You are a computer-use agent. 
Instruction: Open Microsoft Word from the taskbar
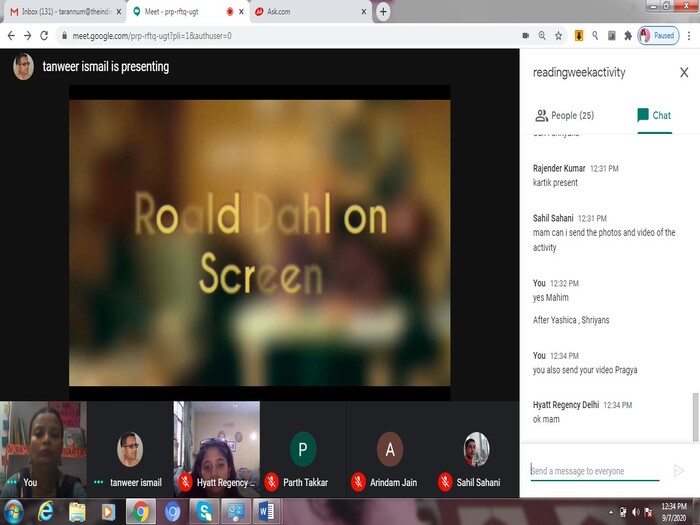(267, 512)
